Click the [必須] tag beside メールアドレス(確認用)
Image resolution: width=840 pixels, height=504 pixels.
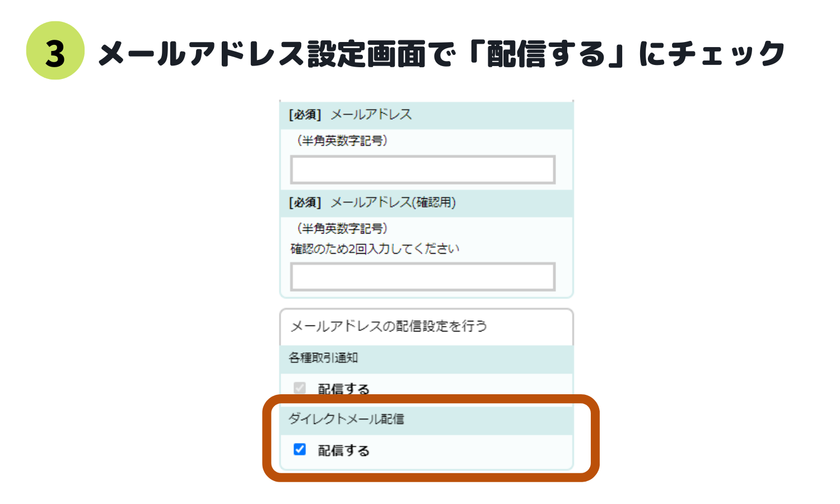(x=305, y=203)
